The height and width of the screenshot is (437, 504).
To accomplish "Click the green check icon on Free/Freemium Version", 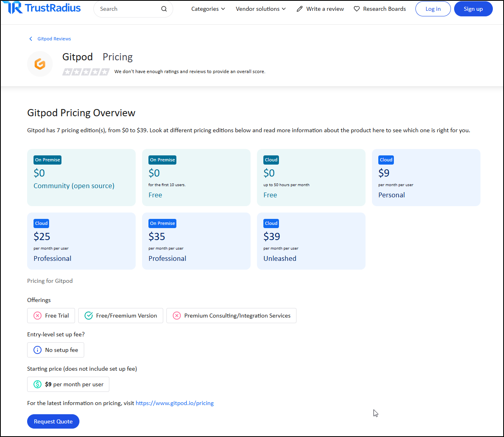I will (89, 316).
